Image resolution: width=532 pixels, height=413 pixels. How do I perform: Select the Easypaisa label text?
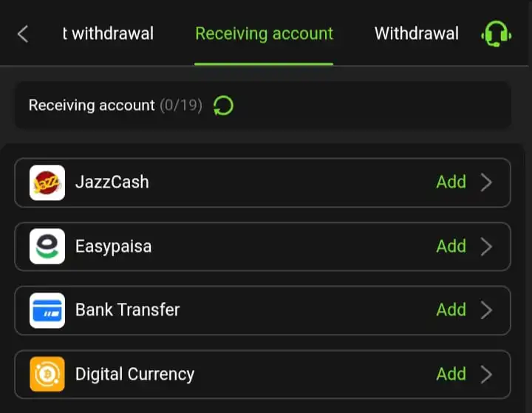pyautogui.click(x=113, y=246)
